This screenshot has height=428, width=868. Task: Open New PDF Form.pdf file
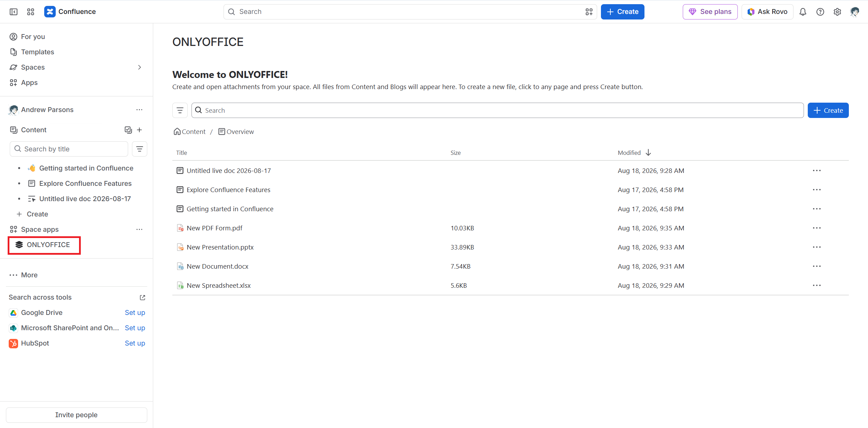coord(214,228)
